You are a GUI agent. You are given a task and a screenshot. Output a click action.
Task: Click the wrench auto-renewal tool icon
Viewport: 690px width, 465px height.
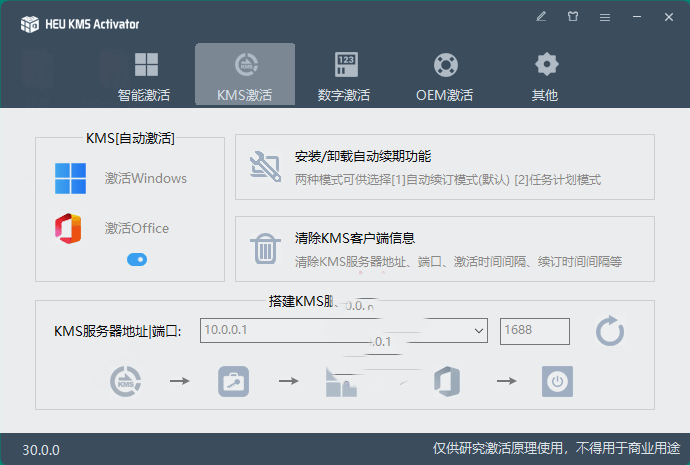coord(265,166)
